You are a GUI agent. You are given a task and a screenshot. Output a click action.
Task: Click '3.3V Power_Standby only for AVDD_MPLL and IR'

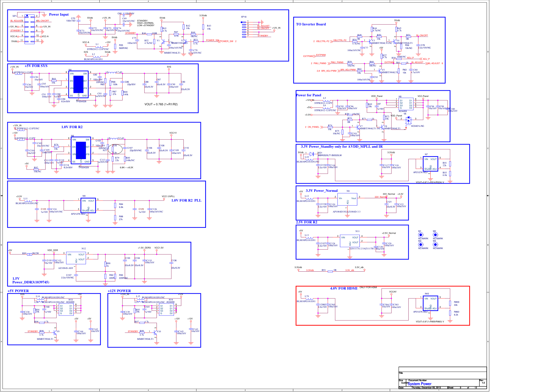pos(342,147)
